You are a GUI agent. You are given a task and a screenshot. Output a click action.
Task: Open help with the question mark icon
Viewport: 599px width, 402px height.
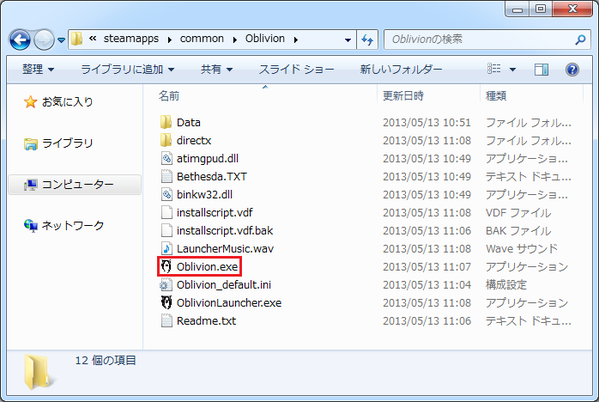coord(572,70)
